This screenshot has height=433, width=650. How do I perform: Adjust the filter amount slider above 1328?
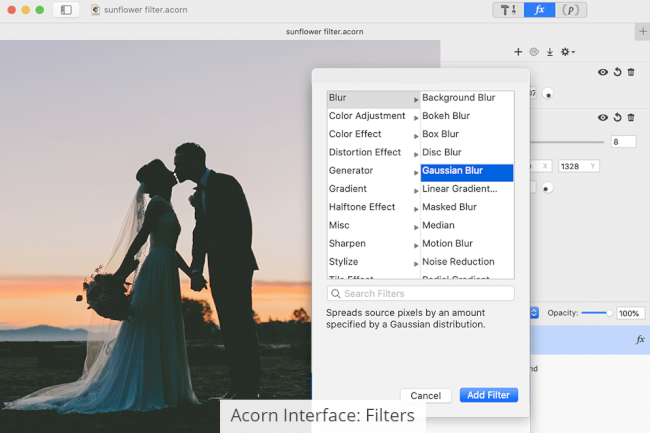point(567,142)
